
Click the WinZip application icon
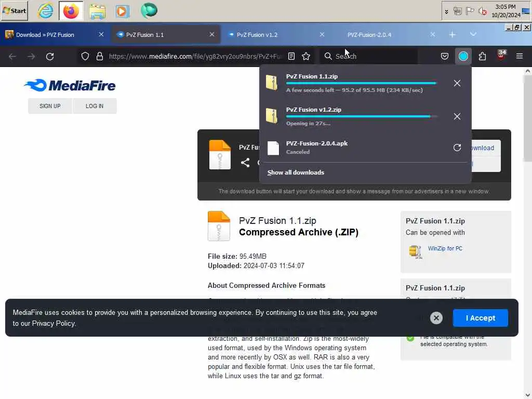point(415,252)
